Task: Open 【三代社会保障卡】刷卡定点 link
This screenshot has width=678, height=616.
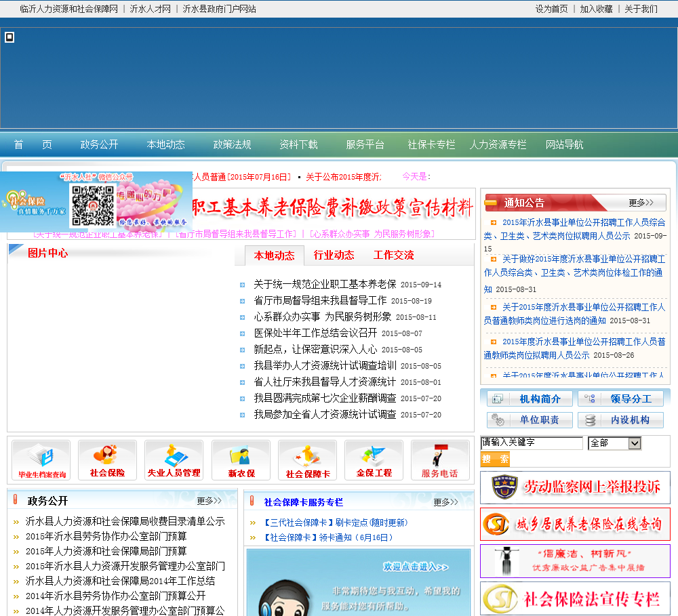Action: click(335, 522)
